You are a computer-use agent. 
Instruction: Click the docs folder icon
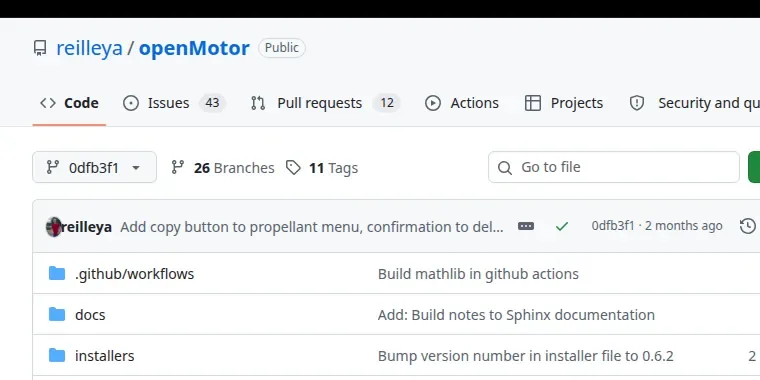(57, 315)
